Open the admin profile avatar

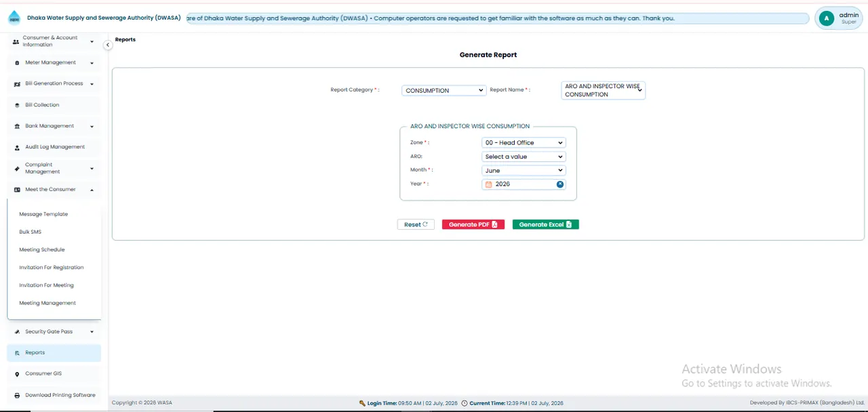(826, 18)
